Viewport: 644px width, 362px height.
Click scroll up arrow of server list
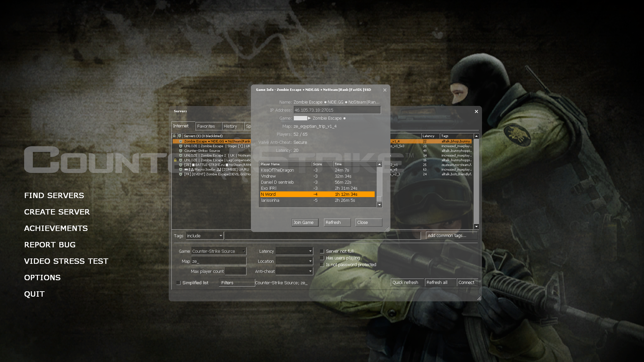(x=476, y=136)
